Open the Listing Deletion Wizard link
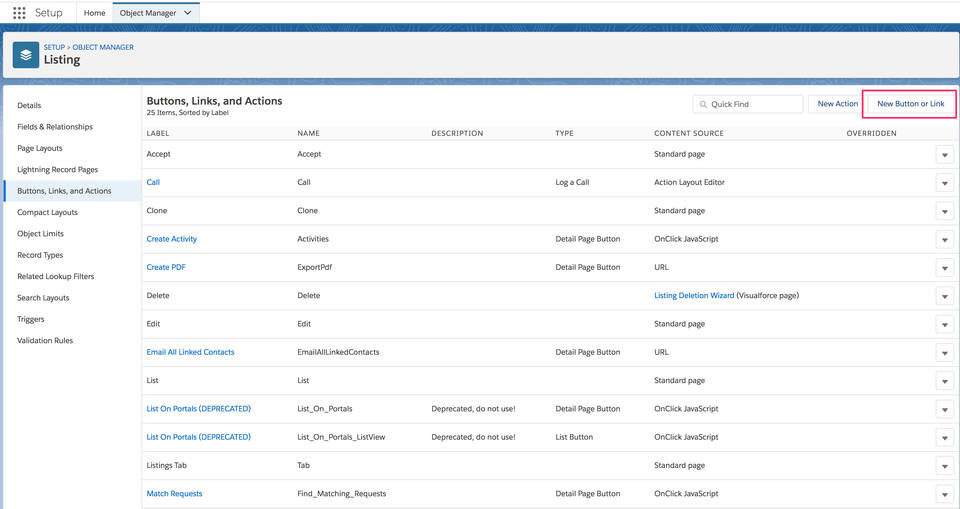The height and width of the screenshot is (509, 960). pos(694,295)
